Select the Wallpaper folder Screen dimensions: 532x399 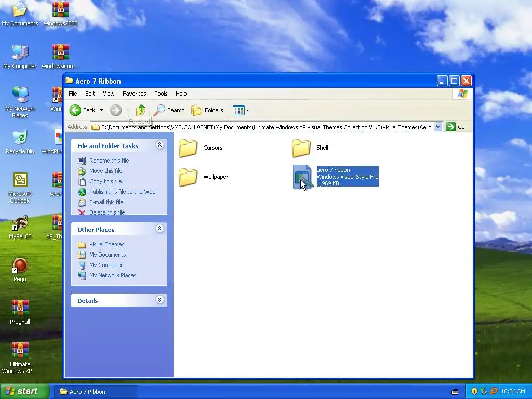click(x=204, y=177)
